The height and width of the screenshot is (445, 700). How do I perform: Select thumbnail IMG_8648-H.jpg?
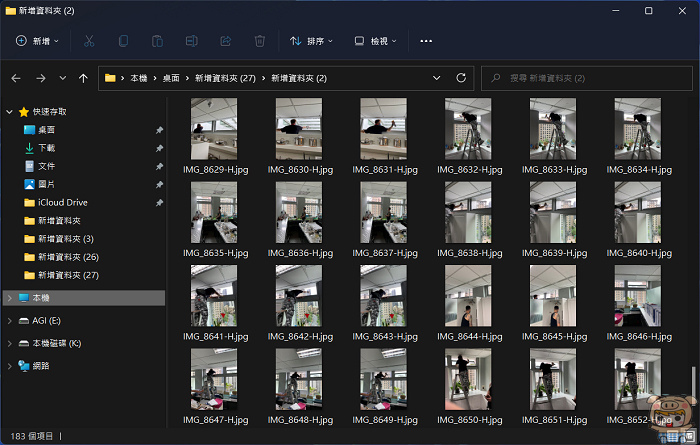(299, 379)
